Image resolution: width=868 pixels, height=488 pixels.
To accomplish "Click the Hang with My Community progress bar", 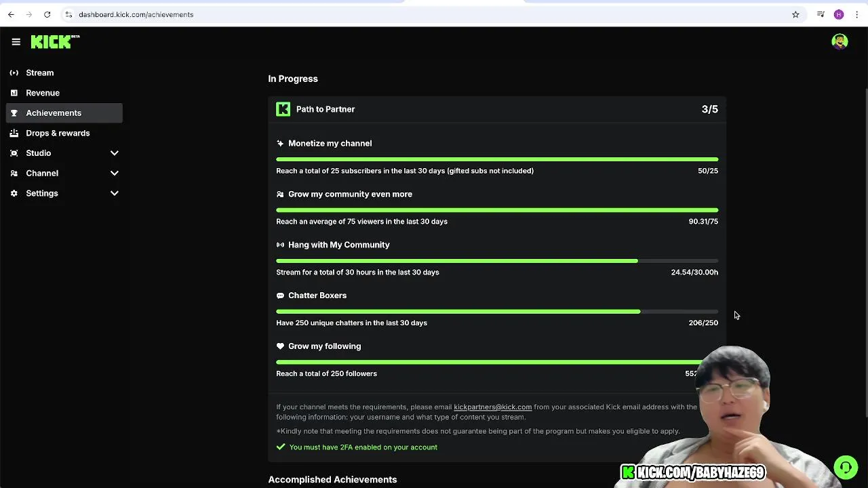I will [497, 261].
